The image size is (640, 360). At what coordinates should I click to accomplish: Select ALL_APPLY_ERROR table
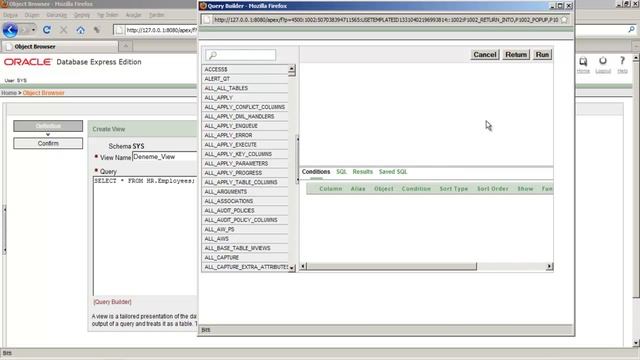(245, 135)
